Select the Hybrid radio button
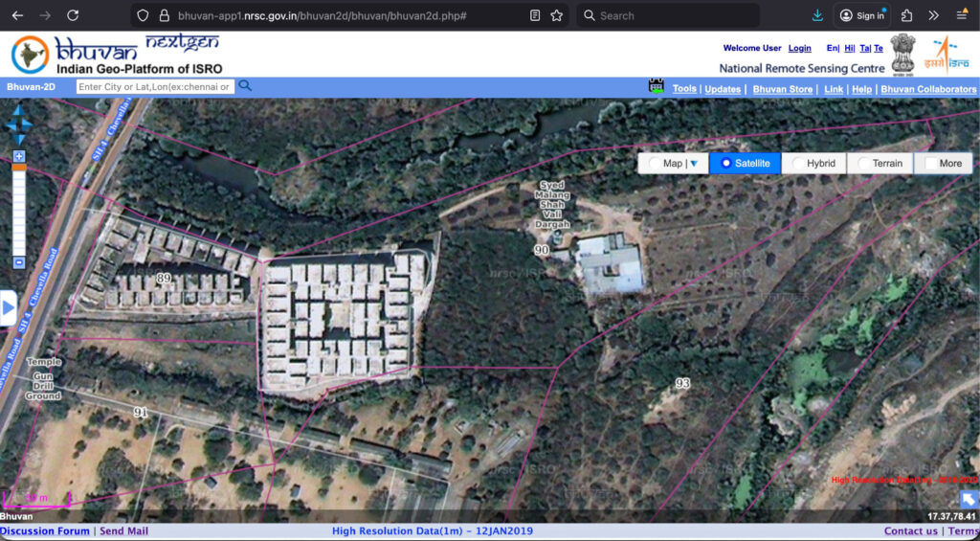Viewport: 980px width, 541px height. tap(797, 163)
